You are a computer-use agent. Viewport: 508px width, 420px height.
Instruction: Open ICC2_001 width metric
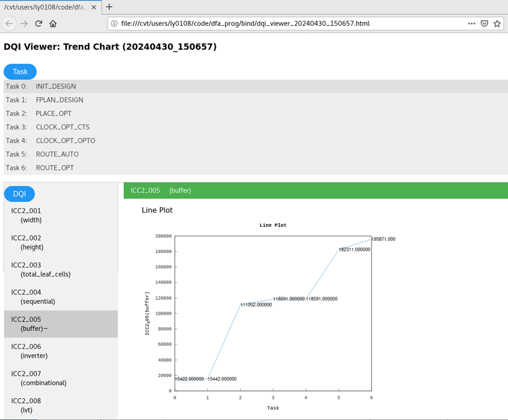click(x=26, y=215)
